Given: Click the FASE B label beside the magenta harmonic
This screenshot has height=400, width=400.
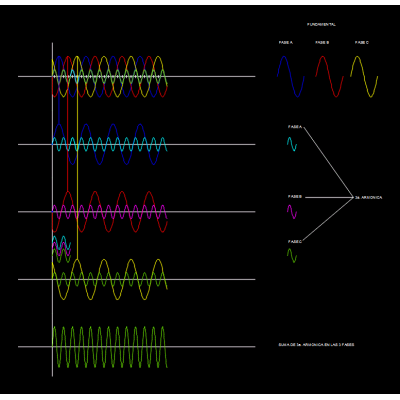Looking at the screenshot, I should coord(295,197).
